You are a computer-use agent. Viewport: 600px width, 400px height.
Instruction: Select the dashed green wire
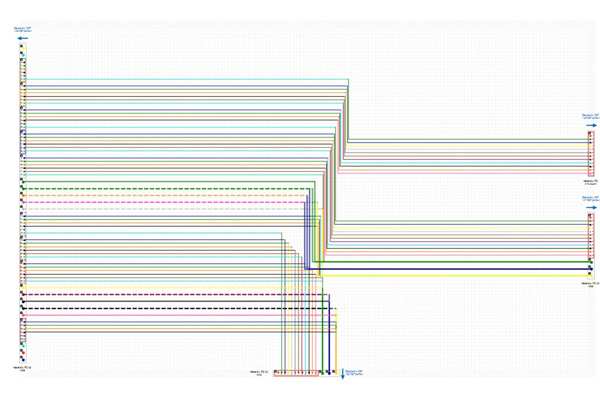(x=150, y=188)
